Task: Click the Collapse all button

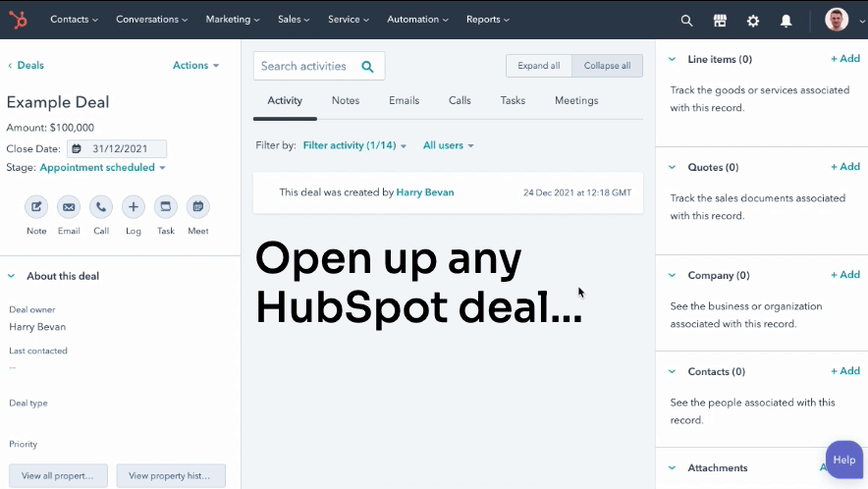Action: [607, 66]
